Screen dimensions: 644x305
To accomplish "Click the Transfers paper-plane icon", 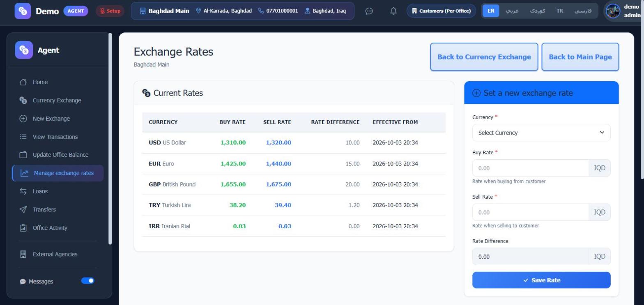I will point(23,209).
